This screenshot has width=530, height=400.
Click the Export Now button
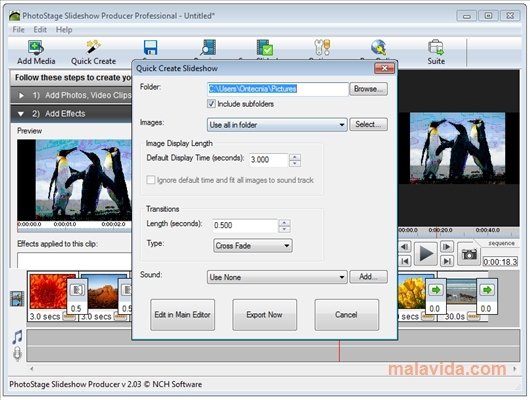(x=264, y=315)
